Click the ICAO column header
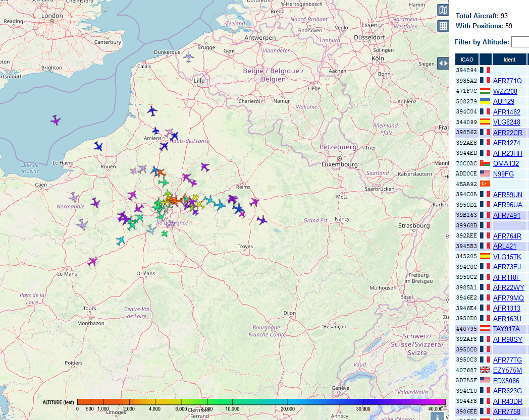529x420 pixels. point(466,59)
